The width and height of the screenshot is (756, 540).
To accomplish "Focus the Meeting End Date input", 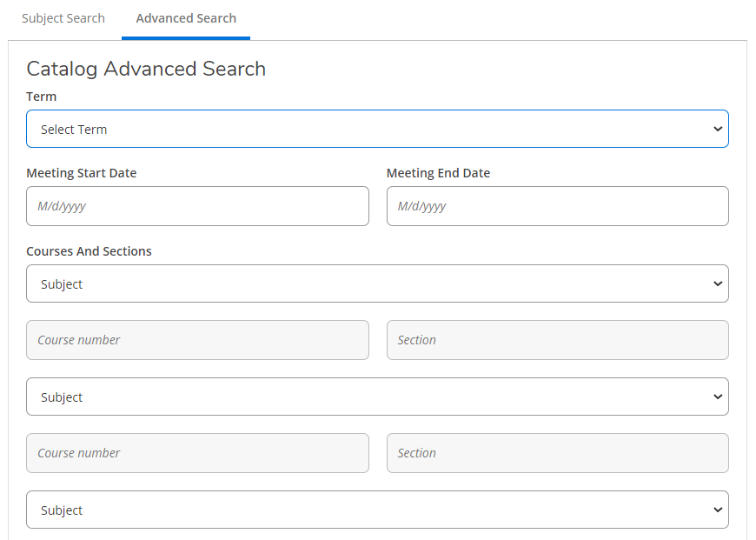I will point(557,206).
